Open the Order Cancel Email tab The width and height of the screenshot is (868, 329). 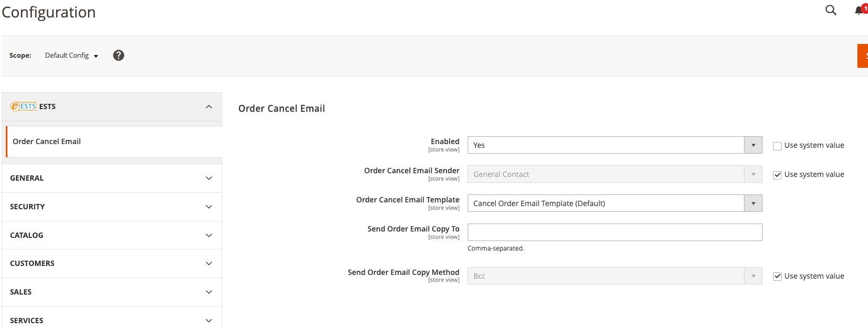(x=47, y=141)
